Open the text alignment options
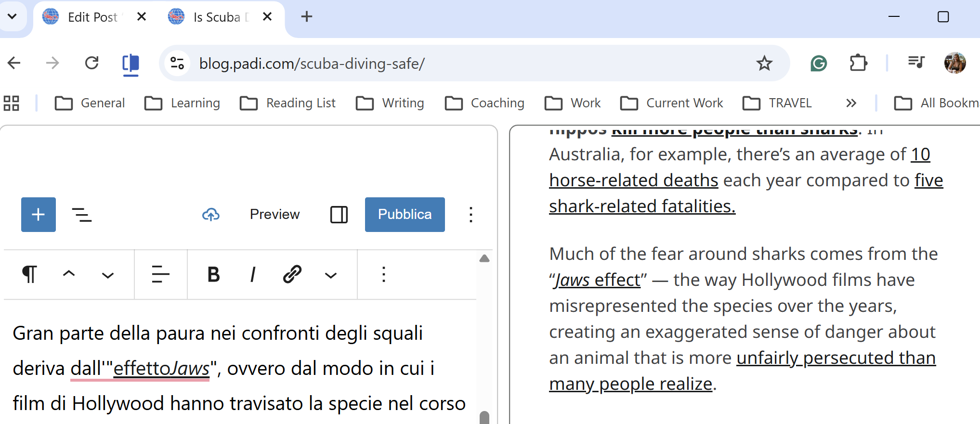 pyautogui.click(x=160, y=275)
